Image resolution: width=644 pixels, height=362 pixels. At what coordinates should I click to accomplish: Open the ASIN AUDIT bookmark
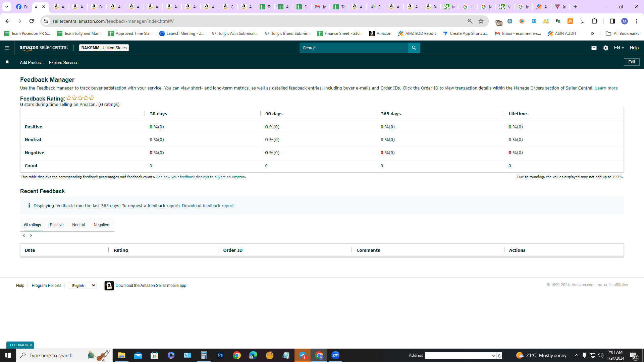[x=562, y=34]
